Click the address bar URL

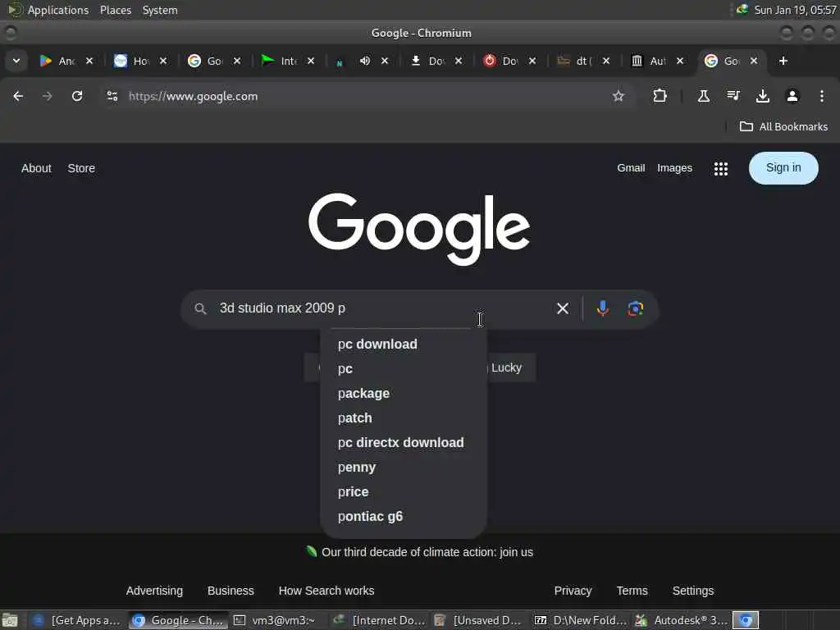pos(193,97)
